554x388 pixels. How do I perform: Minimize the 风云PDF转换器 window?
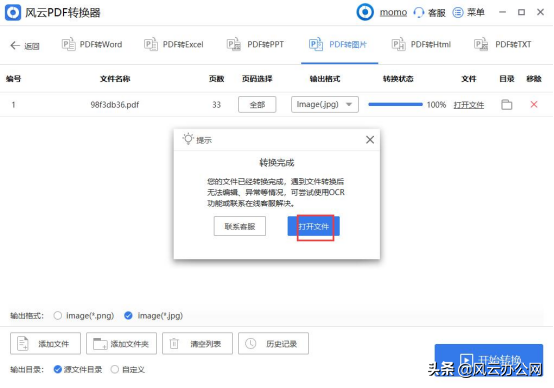502,12
